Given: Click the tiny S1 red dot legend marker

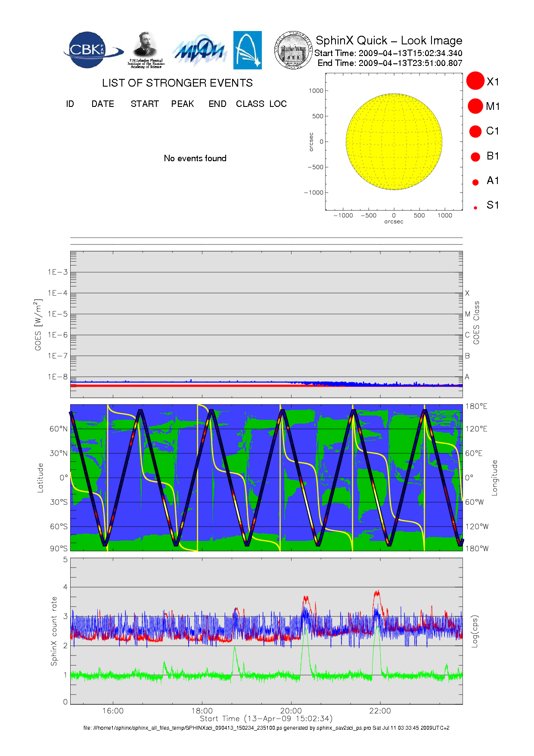Looking at the screenshot, I should pyautogui.click(x=475, y=208).
